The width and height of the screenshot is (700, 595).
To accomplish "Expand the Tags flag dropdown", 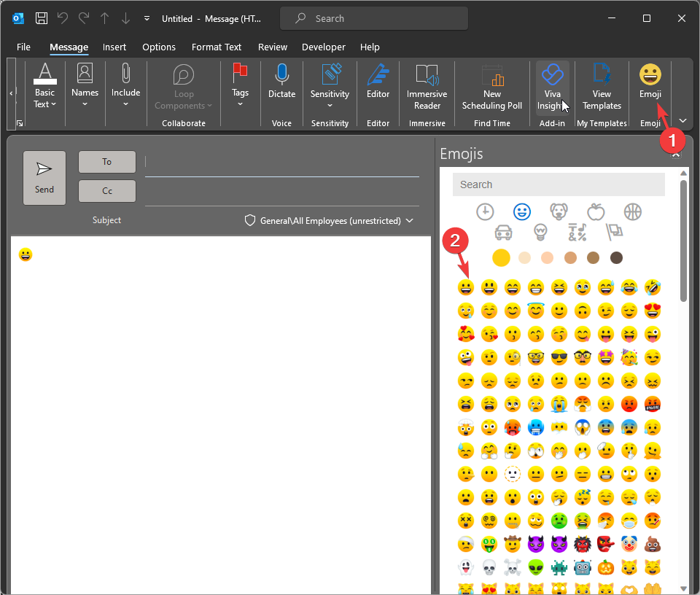I will [240, 86].
